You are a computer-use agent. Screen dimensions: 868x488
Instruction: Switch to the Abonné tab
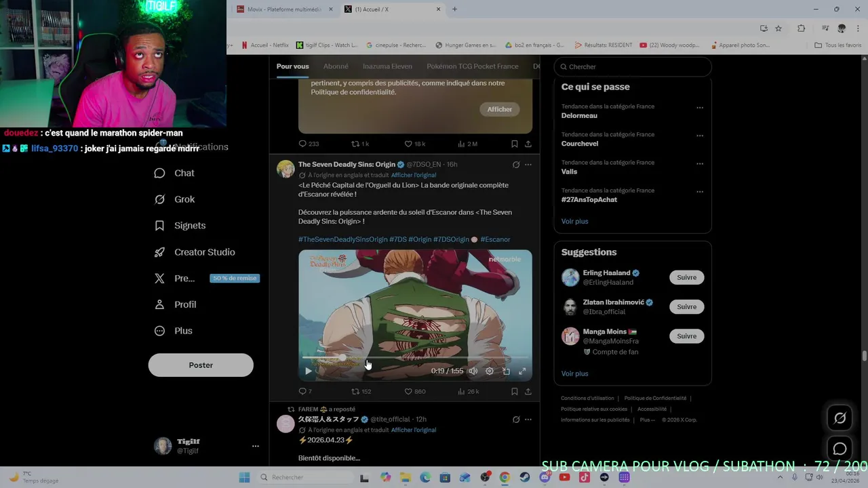click(336, 66)
